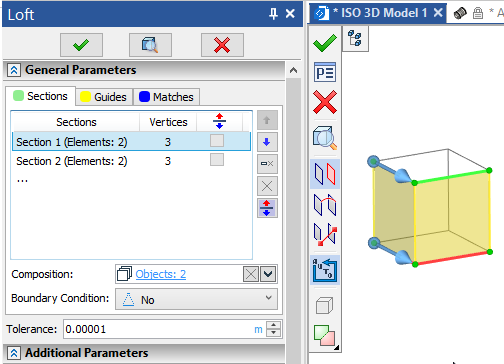The image size is (504, 364).
Task: Select the sections mode icon in vertical toolbar
Action: [x=325, y=174]
